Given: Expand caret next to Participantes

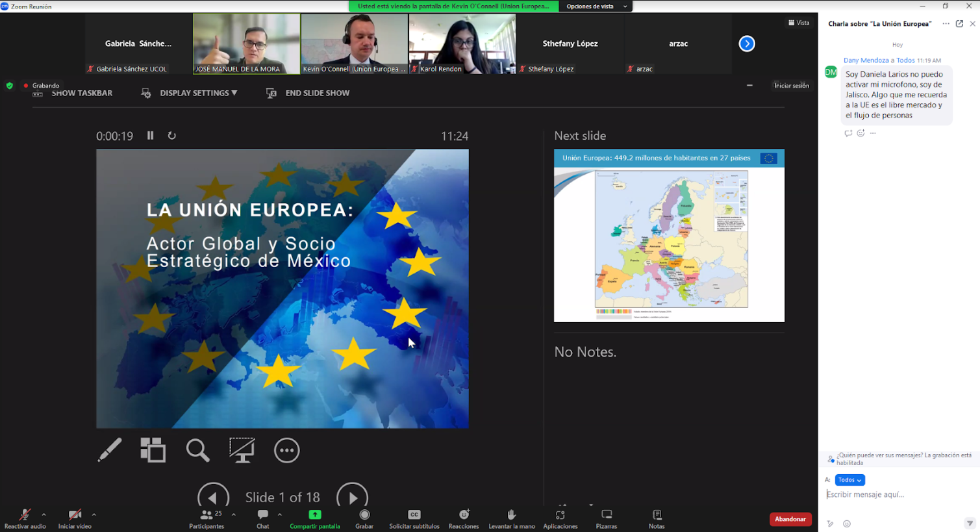Looking at the screenshot, I should pyautogui.click(x=234, y=514).
